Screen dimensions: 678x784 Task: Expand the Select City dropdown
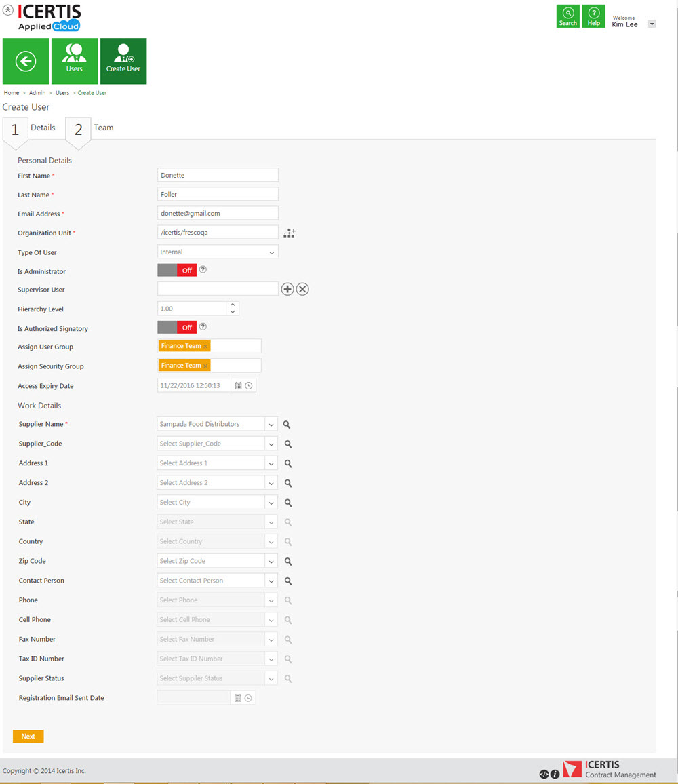pos(271,503)
